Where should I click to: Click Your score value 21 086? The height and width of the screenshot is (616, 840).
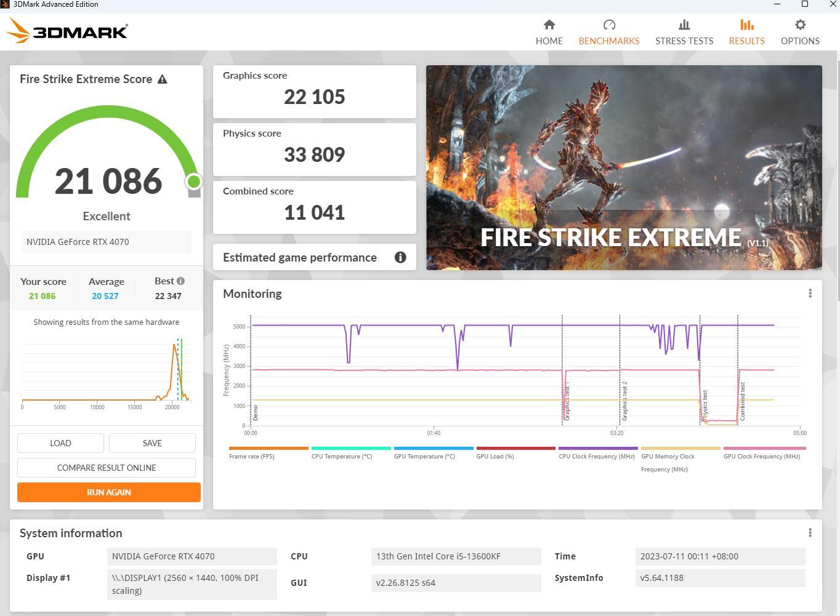tap(42, 296)
